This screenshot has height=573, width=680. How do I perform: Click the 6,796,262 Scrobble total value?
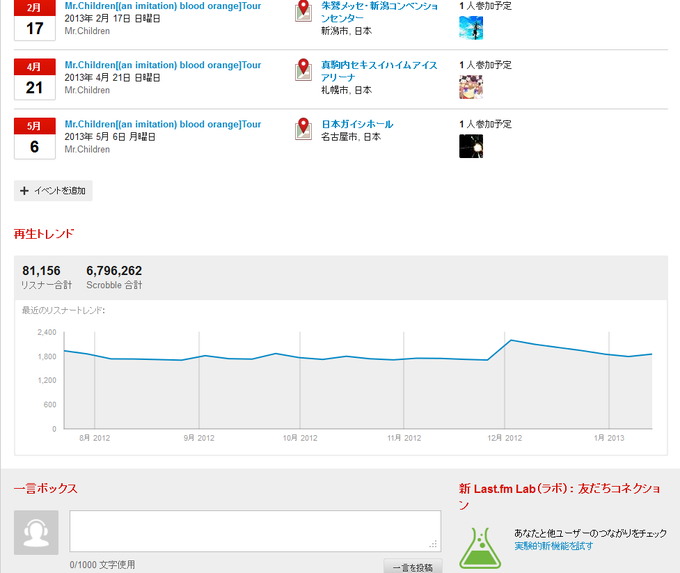click(114, 271)
